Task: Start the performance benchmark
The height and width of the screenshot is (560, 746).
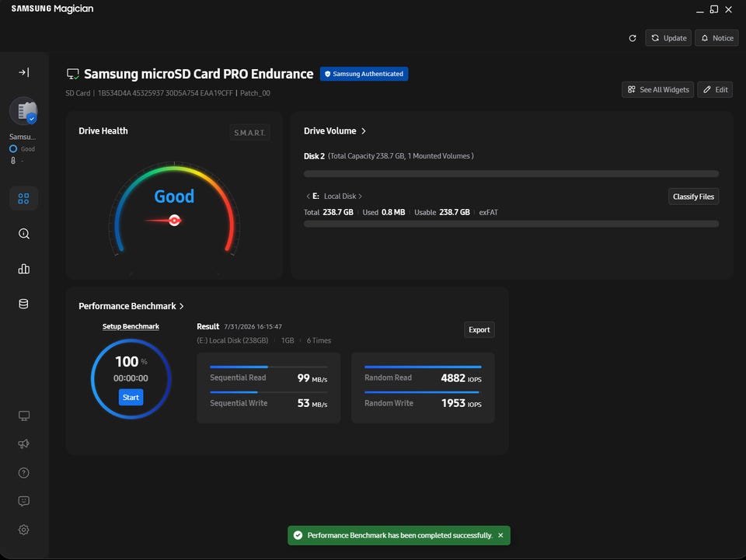Action: tap(131, 397)
